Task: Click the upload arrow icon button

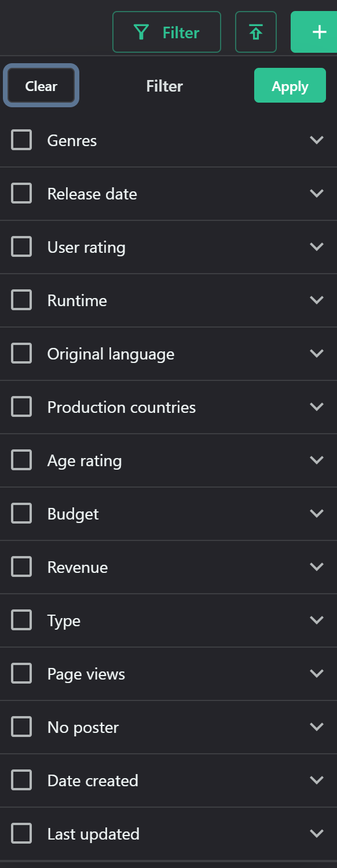Action: [x=256, y=32]
